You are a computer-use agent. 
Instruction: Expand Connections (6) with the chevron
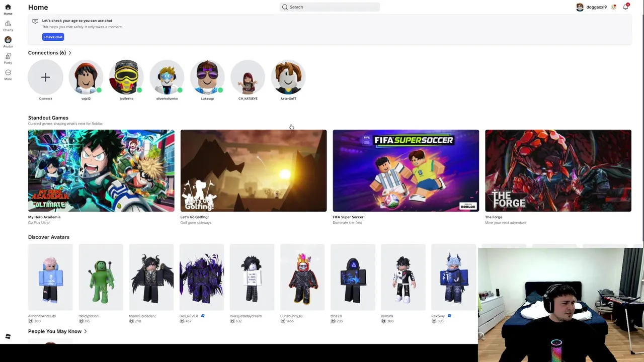point(69,53)
